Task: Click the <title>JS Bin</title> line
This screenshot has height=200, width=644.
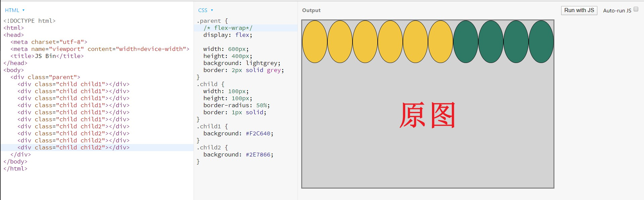Action: coord(47,56)
